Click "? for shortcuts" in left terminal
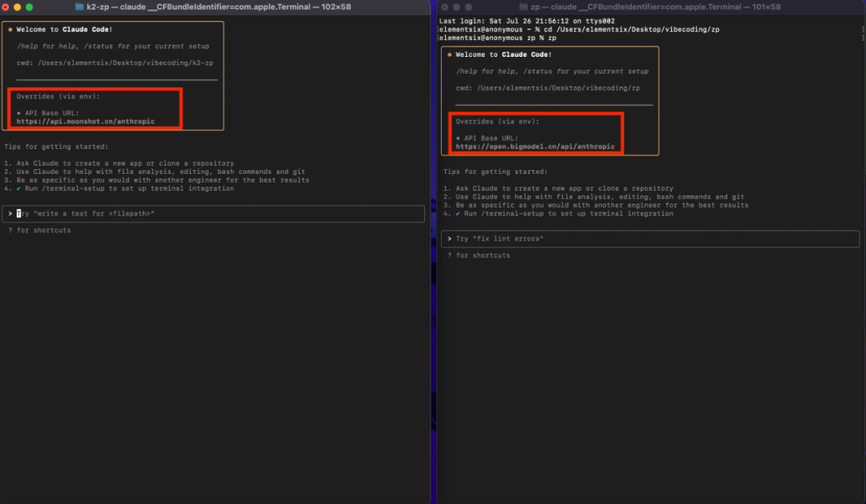Screen dimensions: 866x504 point(39,231)
